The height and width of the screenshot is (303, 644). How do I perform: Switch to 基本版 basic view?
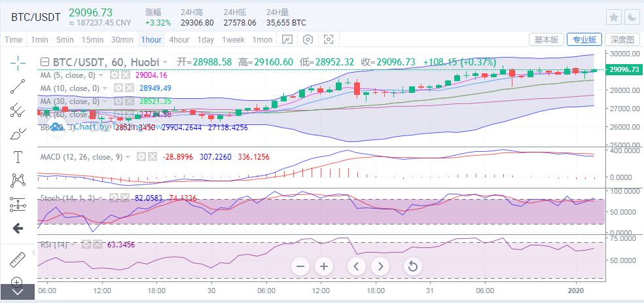(x=546, y=39)
